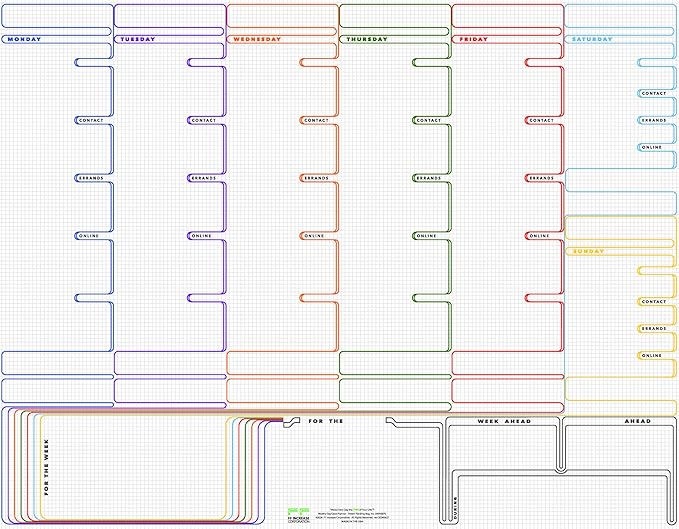Click the green FF corporation logo
Screen dimensions: 679x529
[x=299, y=515]
